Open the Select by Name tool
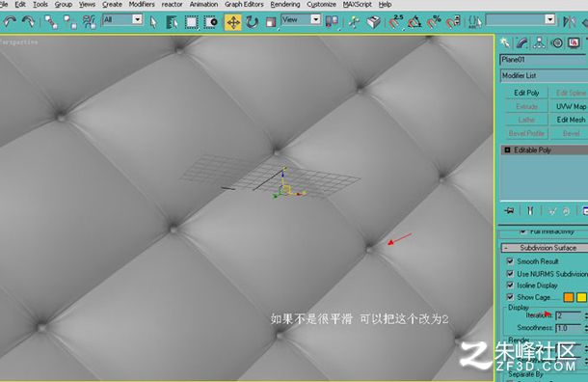588x382 pixels. point(173,22)
